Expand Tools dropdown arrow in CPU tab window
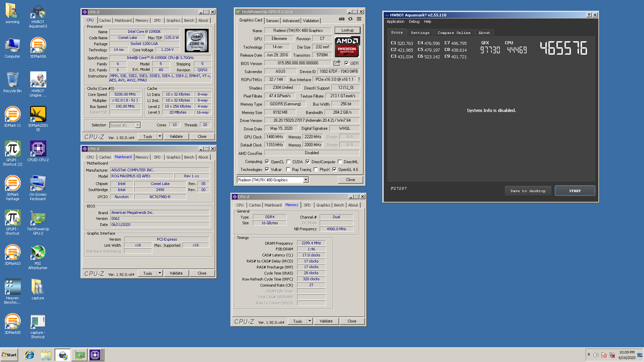Viewport: 644px width, 362px height. [160, 136]
